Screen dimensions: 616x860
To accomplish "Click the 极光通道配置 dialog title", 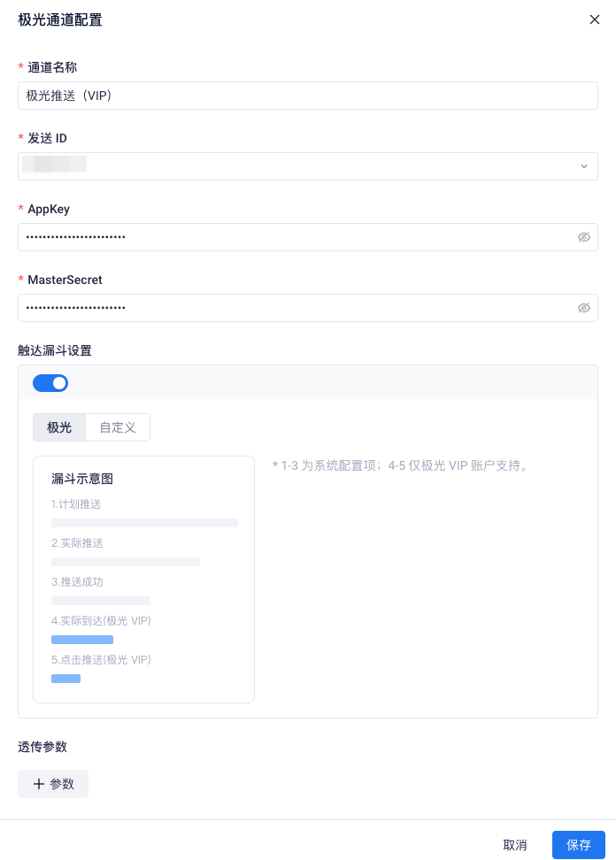I will click(x=60, y=19).
